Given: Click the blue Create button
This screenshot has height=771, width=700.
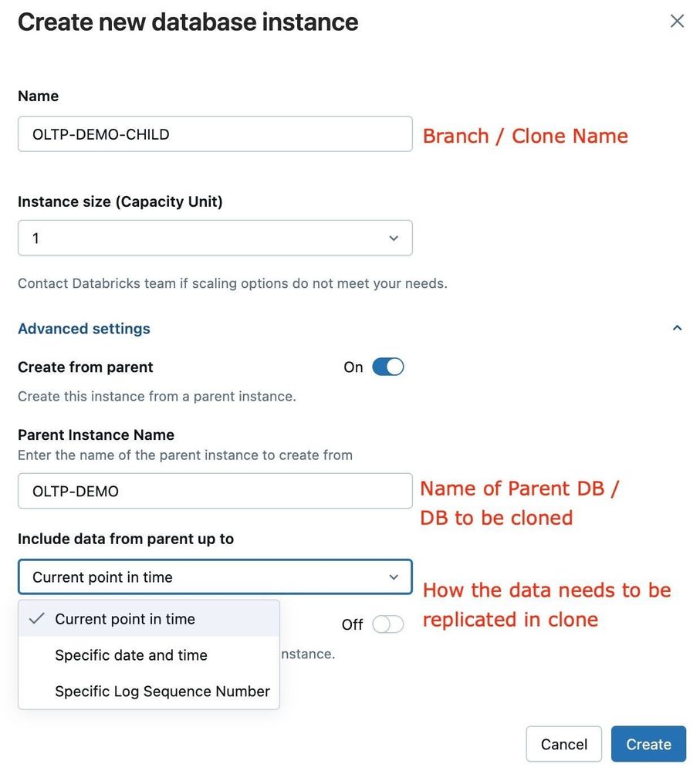Looking at the screenshot, I should pos(648,744).
